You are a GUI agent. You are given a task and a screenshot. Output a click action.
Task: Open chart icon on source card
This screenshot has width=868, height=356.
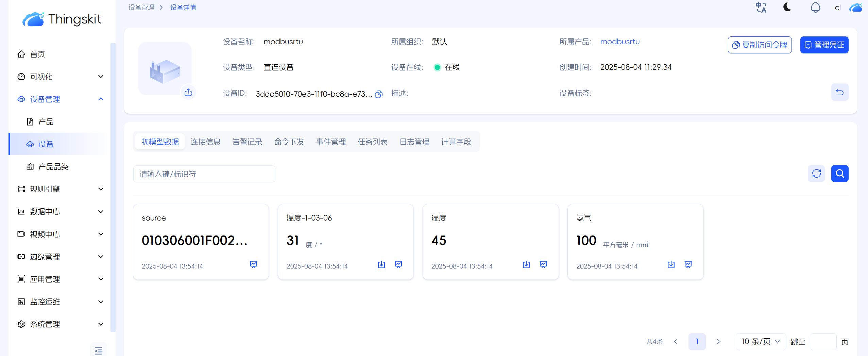[x=254, y=264]
